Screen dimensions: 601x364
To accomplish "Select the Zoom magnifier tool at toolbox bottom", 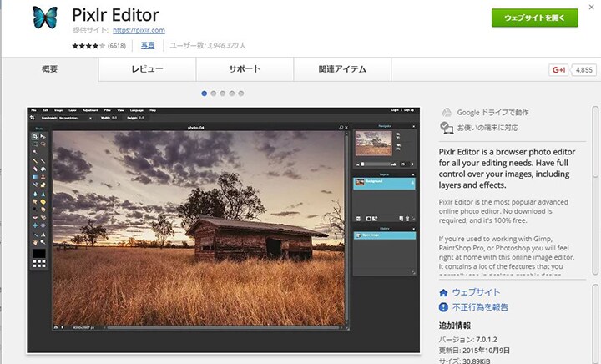I will [43, 242].
